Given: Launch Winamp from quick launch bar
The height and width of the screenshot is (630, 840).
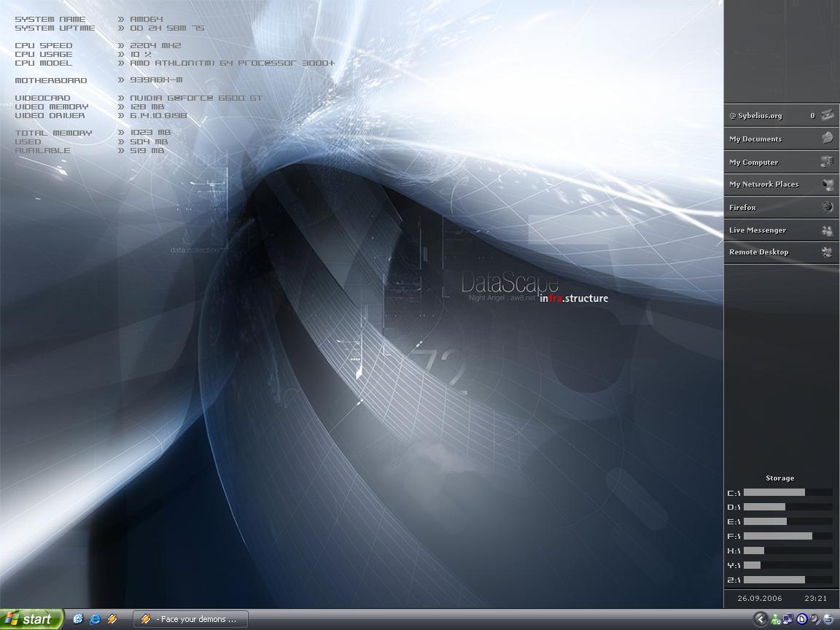Looking at the screenshot, I should pos(112,619).
